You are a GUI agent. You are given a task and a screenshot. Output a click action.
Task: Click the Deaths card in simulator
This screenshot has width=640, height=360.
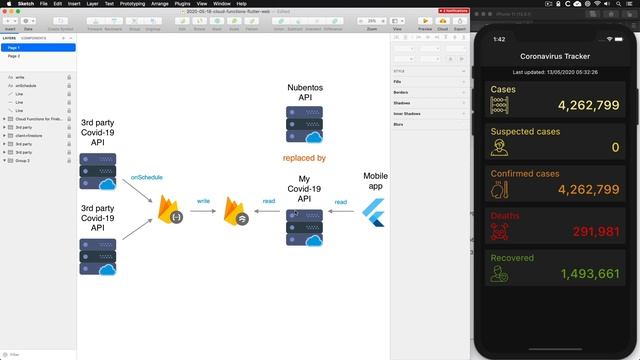click(555, 226)
